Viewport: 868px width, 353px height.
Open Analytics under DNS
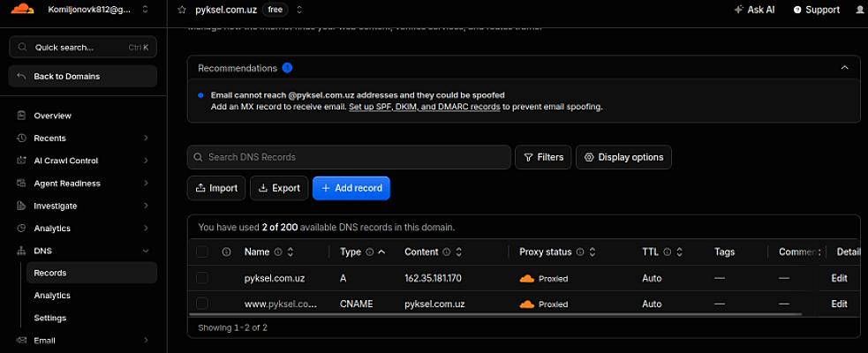52,296
